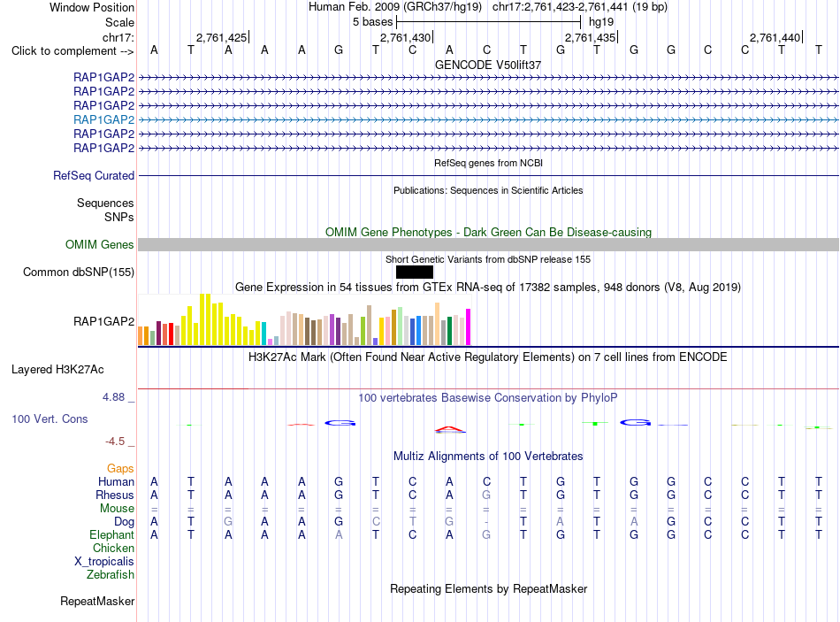
Task: Click 'Click to complement' sequence label
Action: (73, 51)
